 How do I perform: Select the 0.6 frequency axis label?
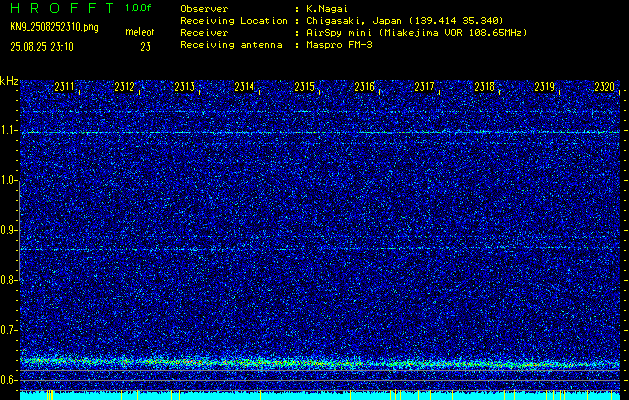pyautogui.click(x=7, y=380)
